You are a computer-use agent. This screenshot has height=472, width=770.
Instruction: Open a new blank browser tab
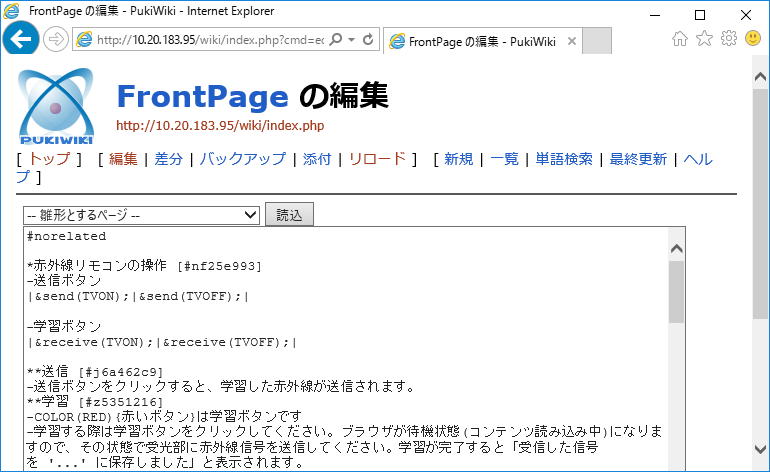(596, 41)
